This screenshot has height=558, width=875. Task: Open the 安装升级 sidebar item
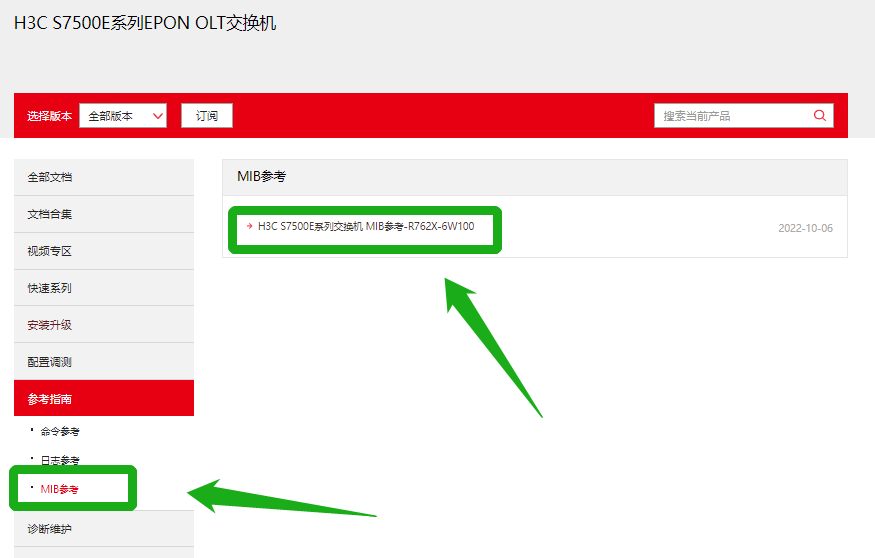click(104, 325)
